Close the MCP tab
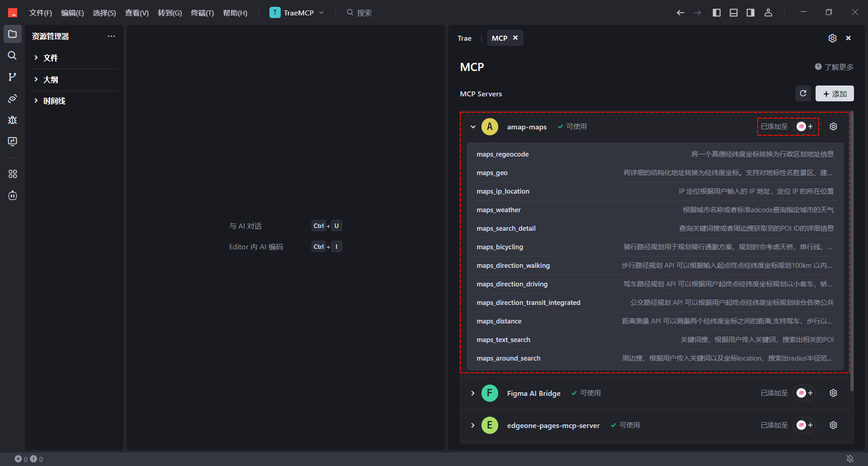This screenshot has height=466, width=868. coord(515,38)
